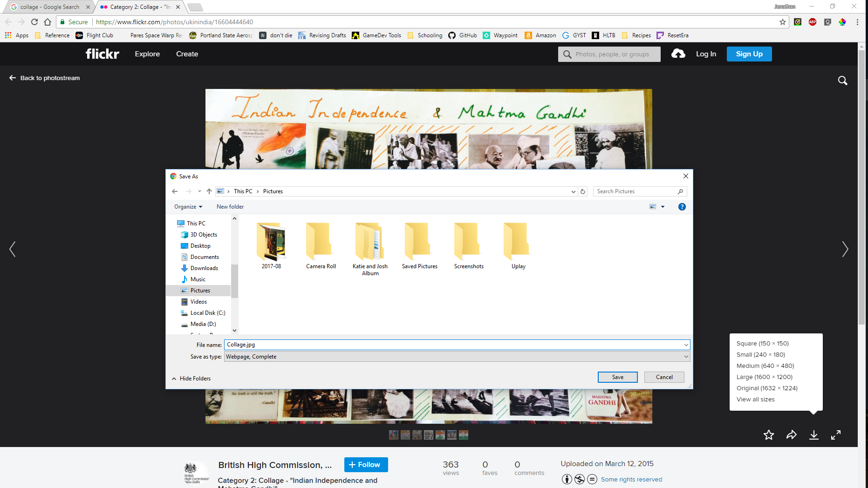The image size is (868, 488).
Task: Go back to photostream via arrow
Action: (13, 78)
